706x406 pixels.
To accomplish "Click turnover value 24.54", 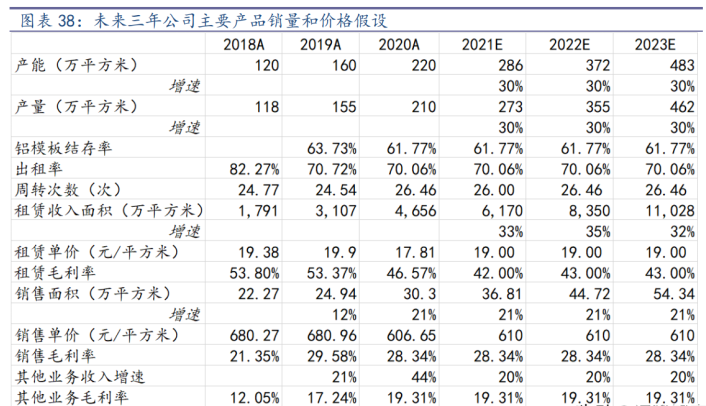I will (336, 189).
